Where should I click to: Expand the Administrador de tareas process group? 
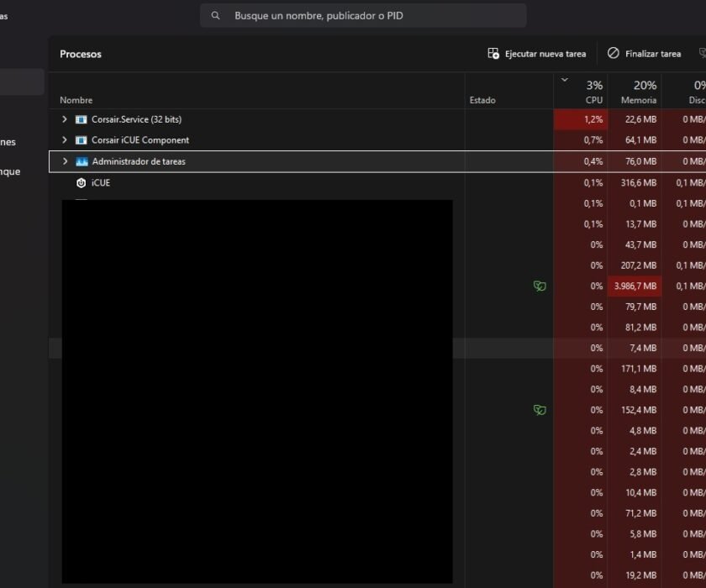[x=65, y=161]
